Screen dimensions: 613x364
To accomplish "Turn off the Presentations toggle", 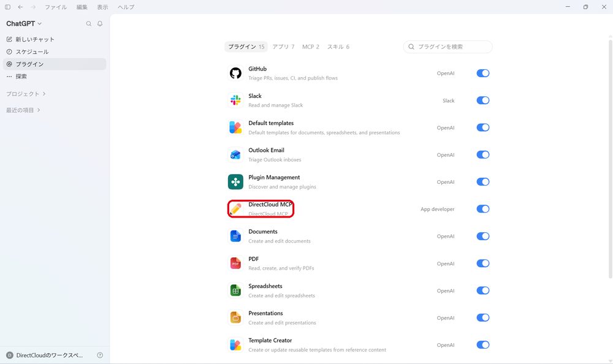I will pos(483,317).
